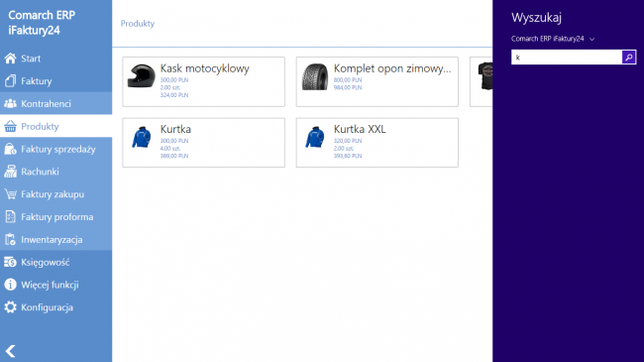Click the Comarch ERP iFaktury24 app title

[42, 23]
